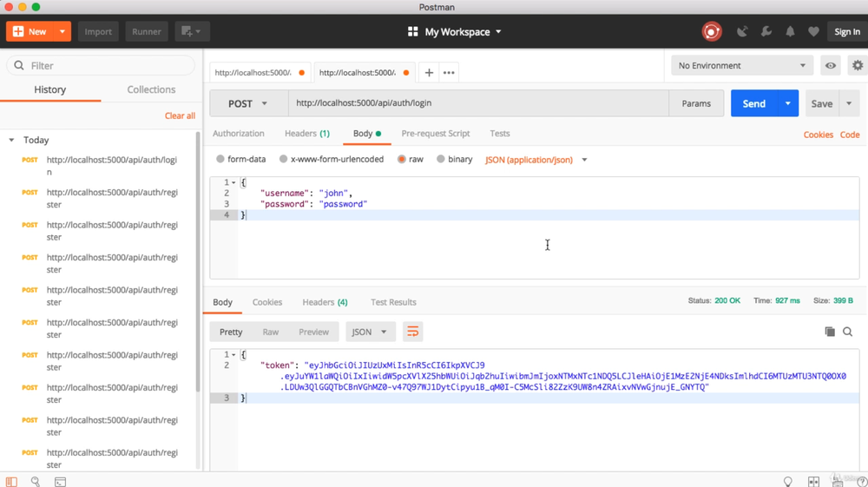Screen dimensions: 868x487
Task: Select the x-www-form-urlencoded body option
Action: pyautogui.click(x=284, y=160)
